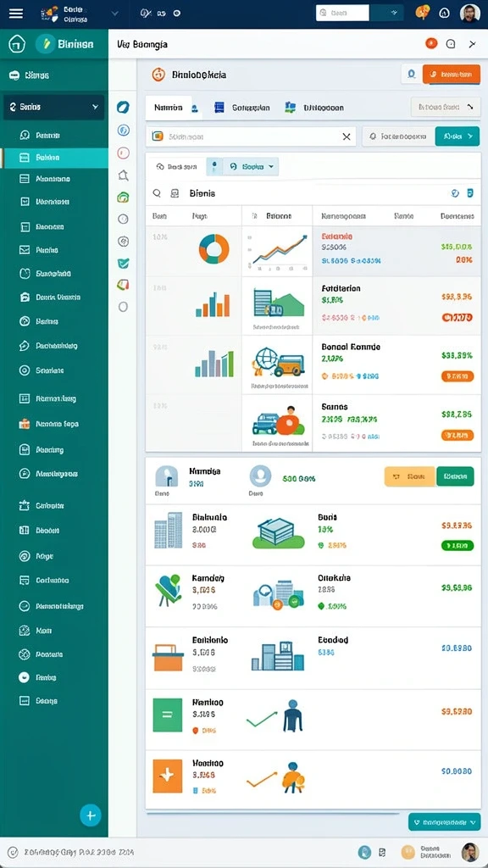Click the green button beside the yellow one
Image resolution: width=488 pixels, height=868 pixels.
(x=455, y=476)
